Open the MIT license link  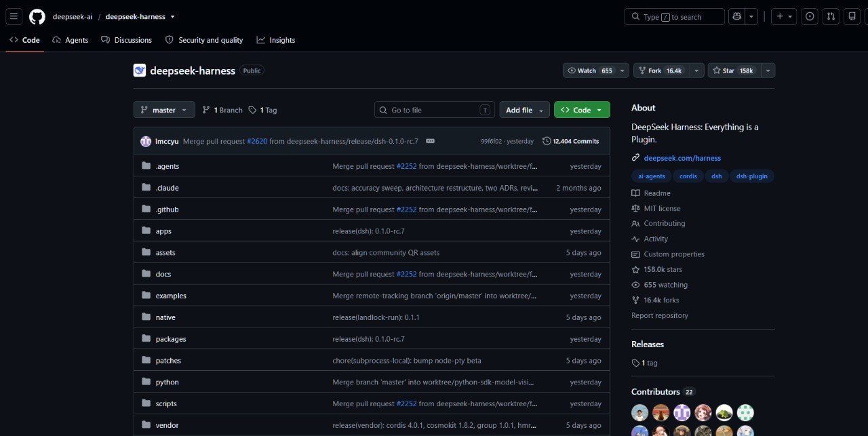pos(656,209)
